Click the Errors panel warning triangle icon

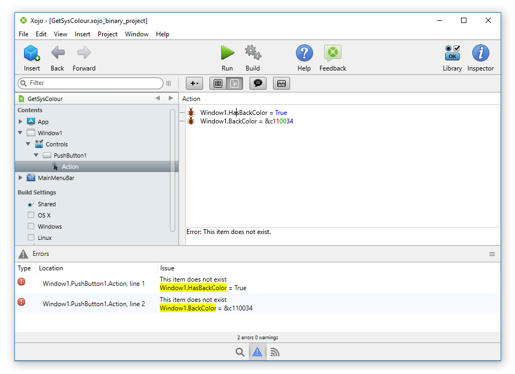(23, 254)
